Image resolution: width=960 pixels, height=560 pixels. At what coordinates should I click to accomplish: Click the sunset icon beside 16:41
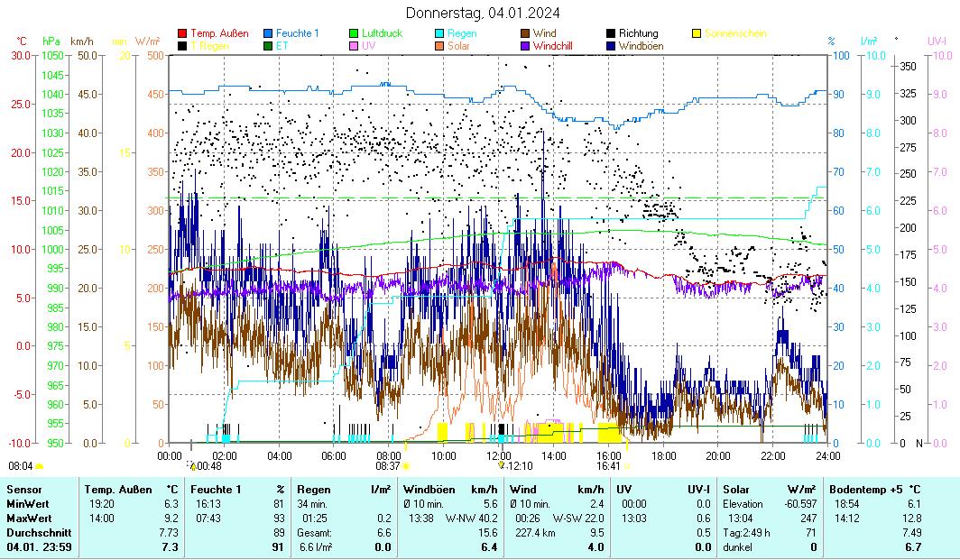click(627, 465)
